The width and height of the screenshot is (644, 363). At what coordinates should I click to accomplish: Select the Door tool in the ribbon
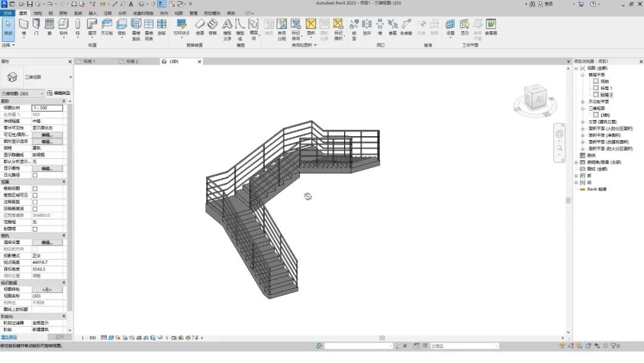(x=36, y=26)
